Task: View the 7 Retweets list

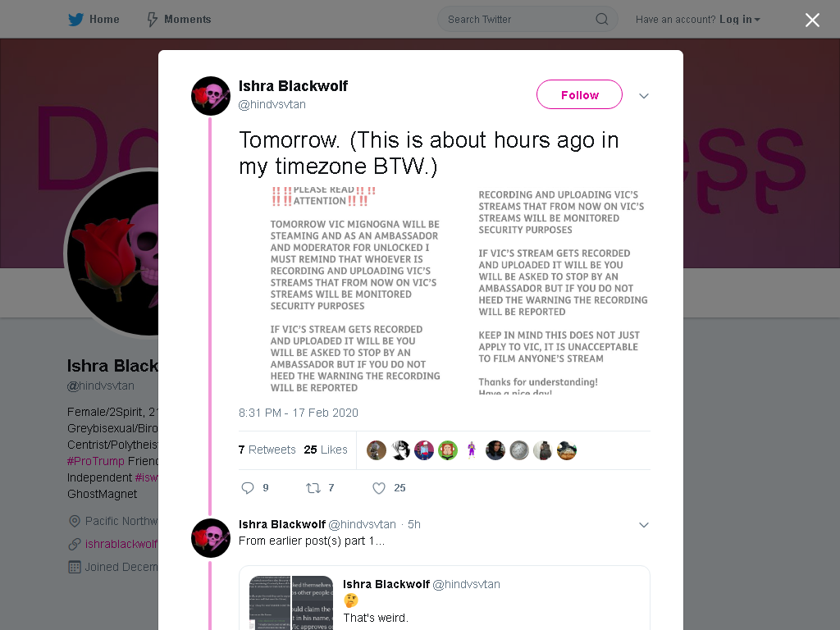Action: coord(267,450)
